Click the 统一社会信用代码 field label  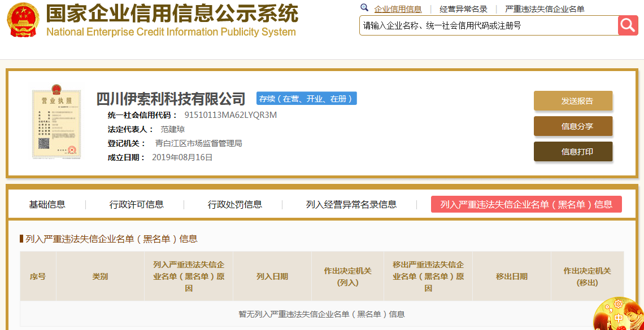pyautogui.click(x=142, y=115)
